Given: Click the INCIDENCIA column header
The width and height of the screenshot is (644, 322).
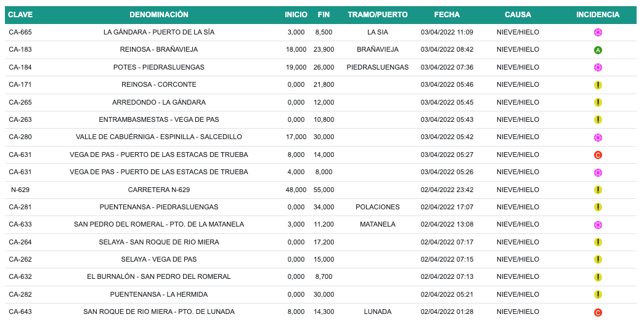Looking at the screenshot, I should click(x=598, y=15).
